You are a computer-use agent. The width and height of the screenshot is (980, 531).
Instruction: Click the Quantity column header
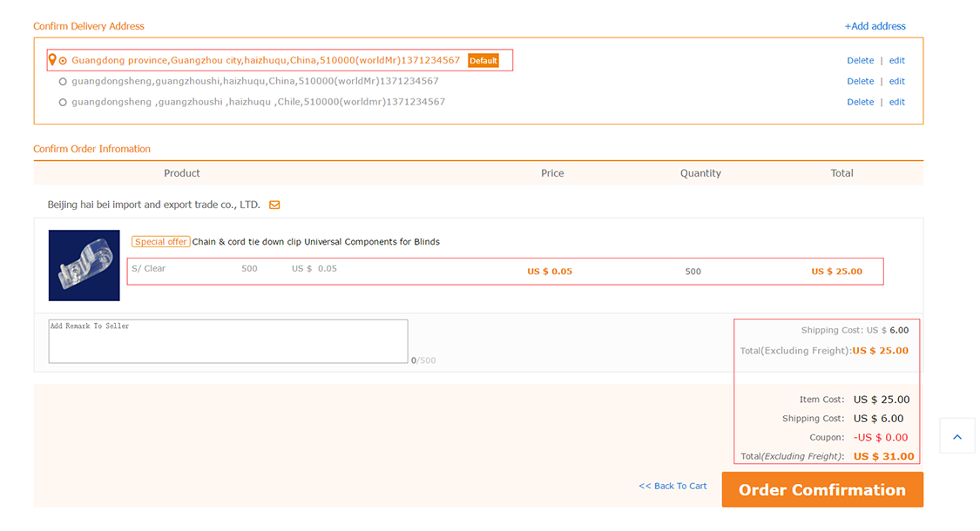(700, 173)
